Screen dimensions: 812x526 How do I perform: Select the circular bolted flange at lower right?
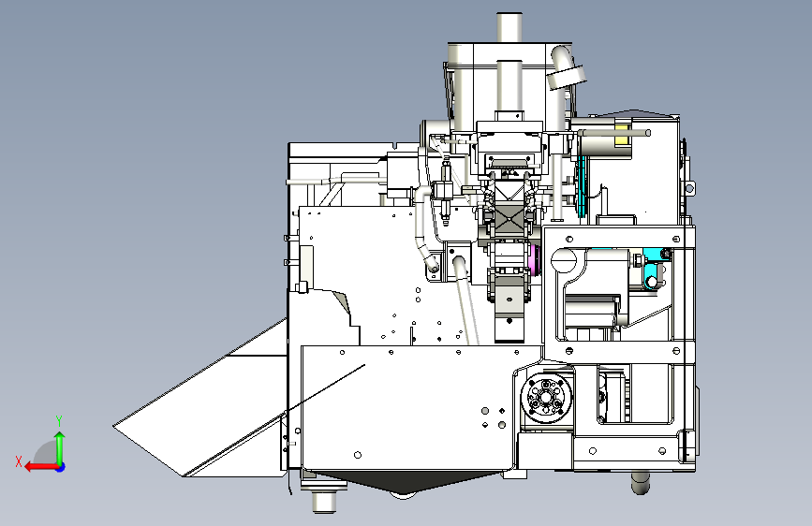coord(546,398)
